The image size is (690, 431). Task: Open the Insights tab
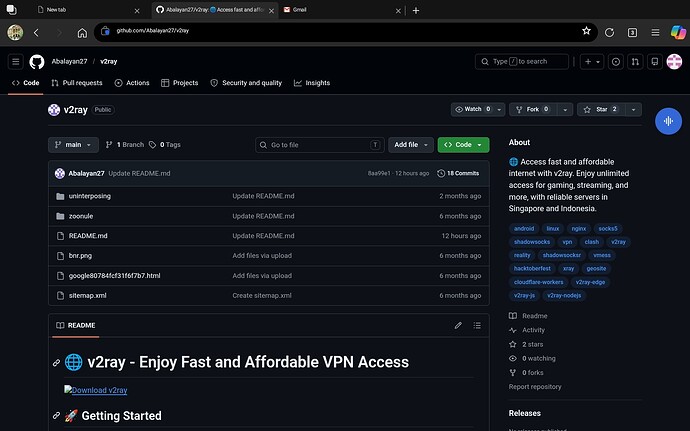(x=312, y=83)
